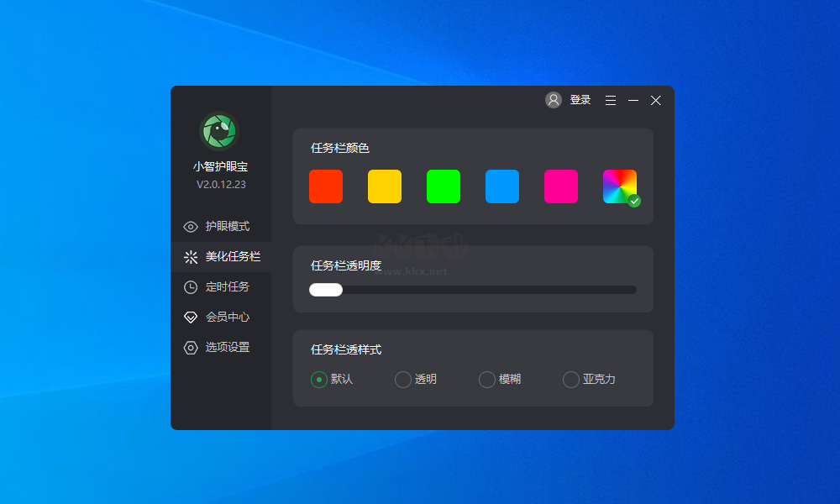
Task: Pick the yellow taskbar color
Action: click(384, 186)
